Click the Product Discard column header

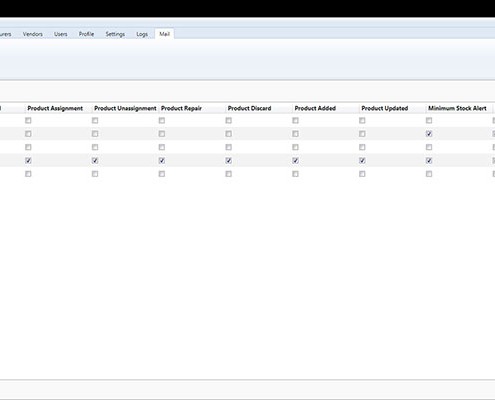pyautogui.click(x=249, y=108)
